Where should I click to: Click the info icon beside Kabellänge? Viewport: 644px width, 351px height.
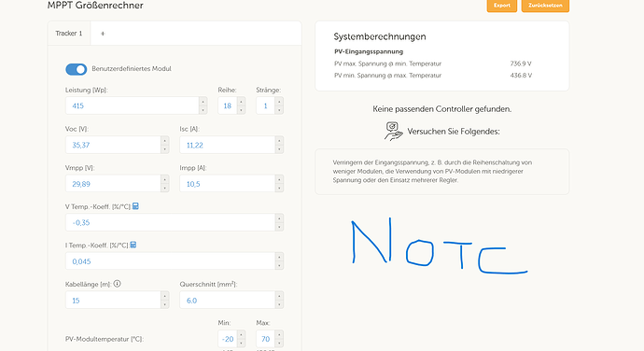tap(117, 284)
